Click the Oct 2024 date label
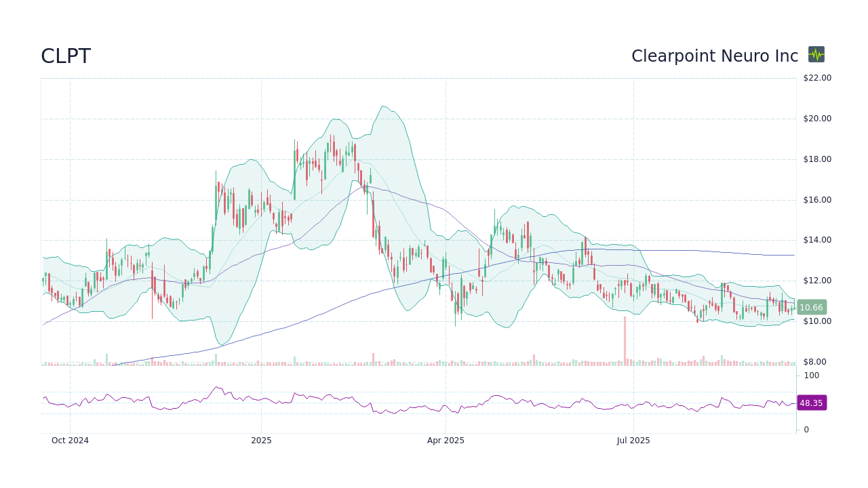Screen dimensions: 868x488 tap(71, 441)
